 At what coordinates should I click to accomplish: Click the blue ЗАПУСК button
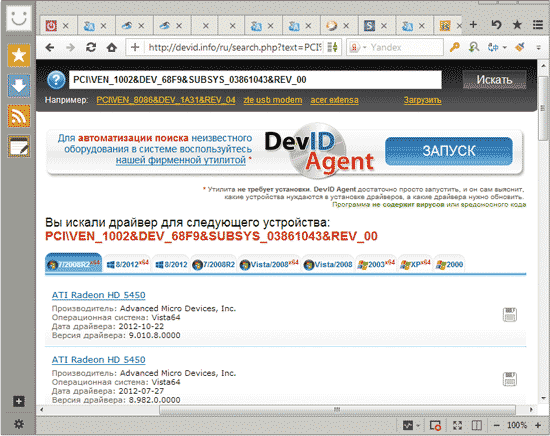pos(449,151)
